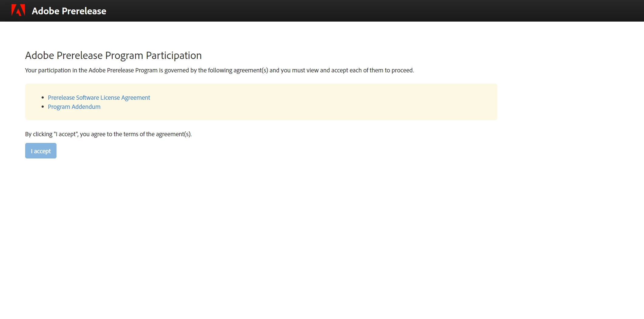This screenshot has height=319, width=644.
Task: Click the participation governed by agreements paragraph
Action: coord(219,70)
